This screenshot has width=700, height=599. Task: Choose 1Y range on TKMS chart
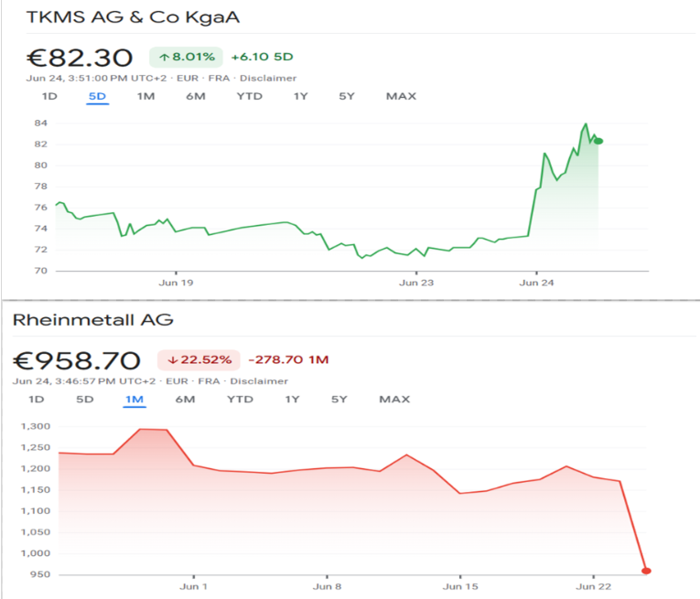[300, 96]
